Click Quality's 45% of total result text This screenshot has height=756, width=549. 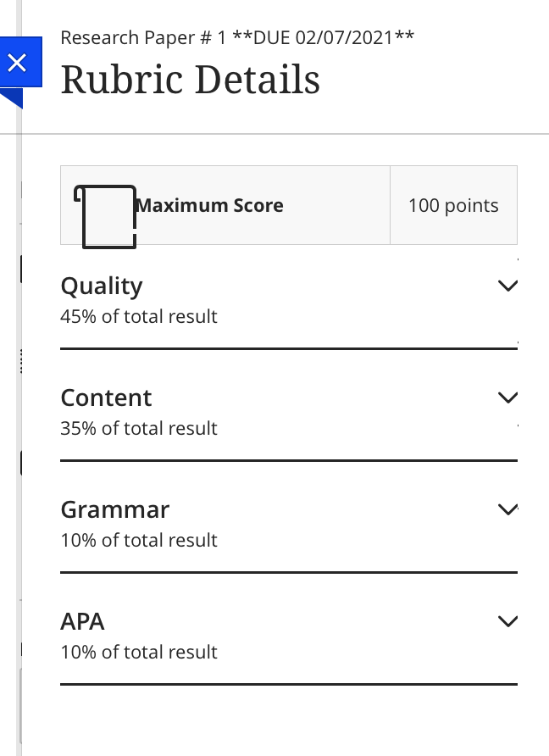coord(139,317)
